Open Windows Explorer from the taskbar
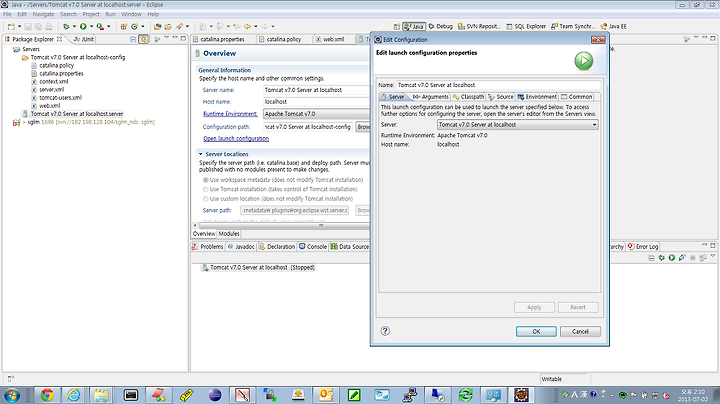Viewport: 720px width, 404px height. point(101,395)
